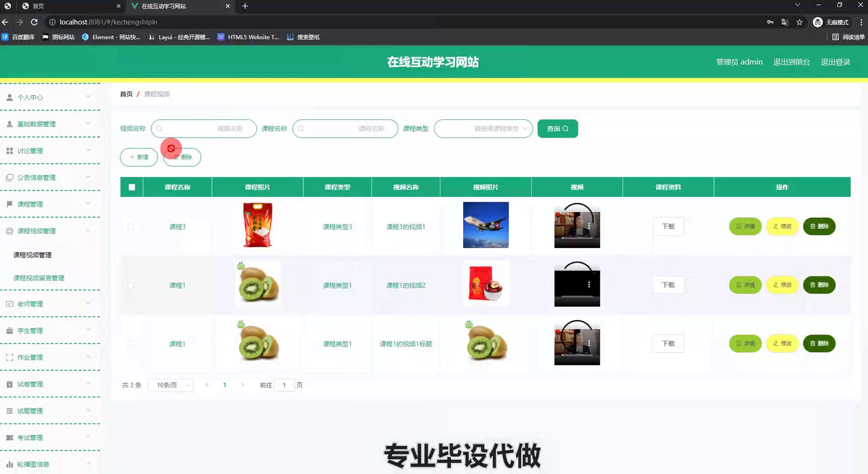Open the video options menu for 课程1的视频2
The height and width of the screenshot is (474, 868).
pos(589,284)
